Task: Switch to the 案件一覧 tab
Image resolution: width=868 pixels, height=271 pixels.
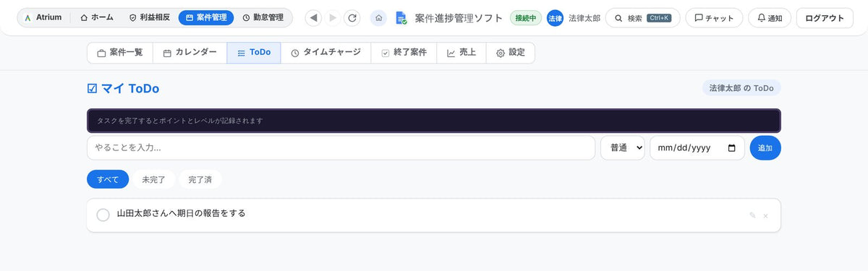Action: click(120, 53)
